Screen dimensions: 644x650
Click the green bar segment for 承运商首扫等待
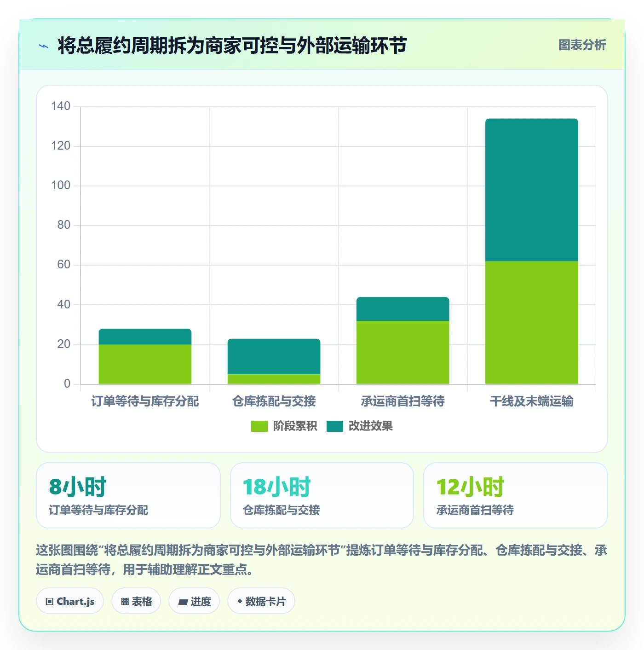[x=403, y=352]
